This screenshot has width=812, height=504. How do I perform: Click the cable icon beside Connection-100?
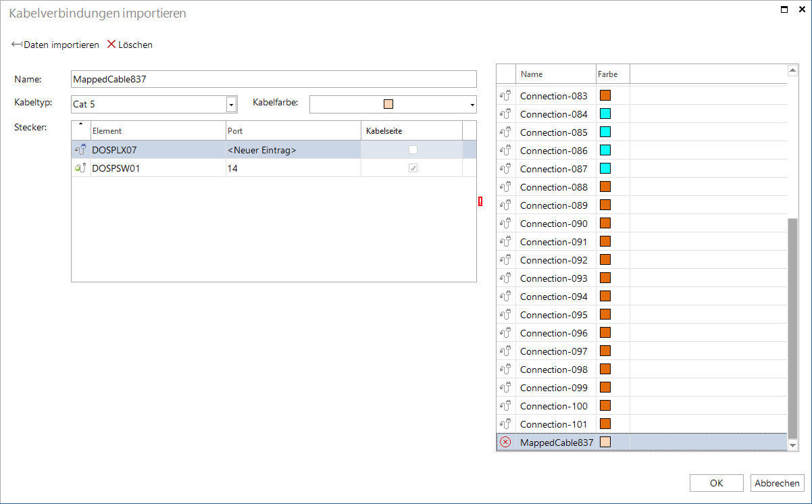point(505,406)
